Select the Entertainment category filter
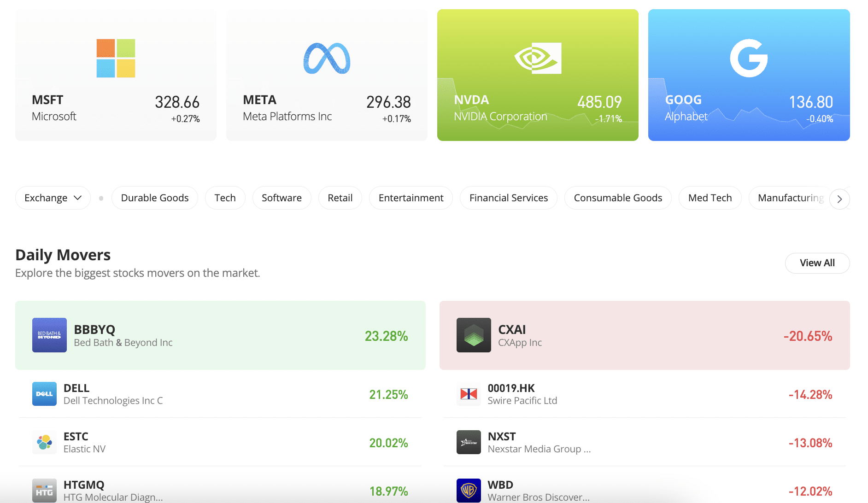Viewport: 868px width, 503px height. coord(411,198)
